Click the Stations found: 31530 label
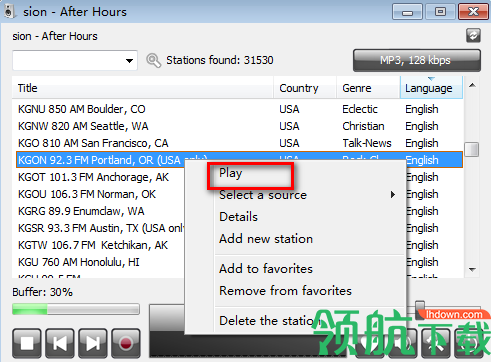The width and height of the screenshot is (491, 362). pyautogui.click(x=220, y=60)
